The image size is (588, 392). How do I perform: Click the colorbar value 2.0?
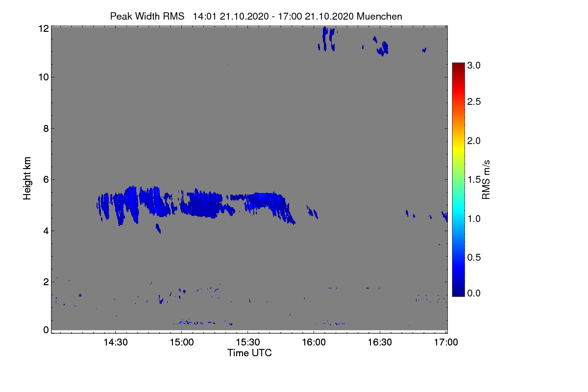click(473, 141)
